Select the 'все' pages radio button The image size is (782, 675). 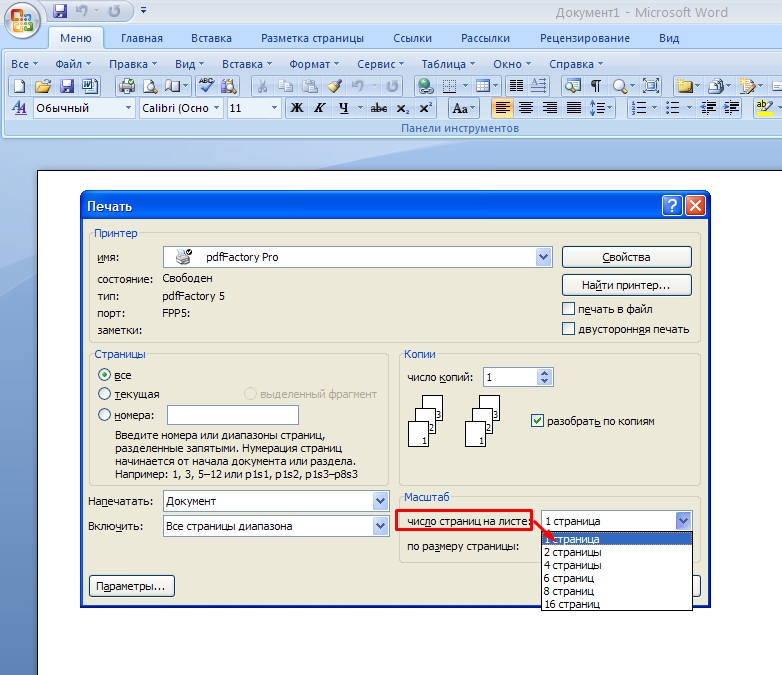pyautogui.click(x=104, y=375)
